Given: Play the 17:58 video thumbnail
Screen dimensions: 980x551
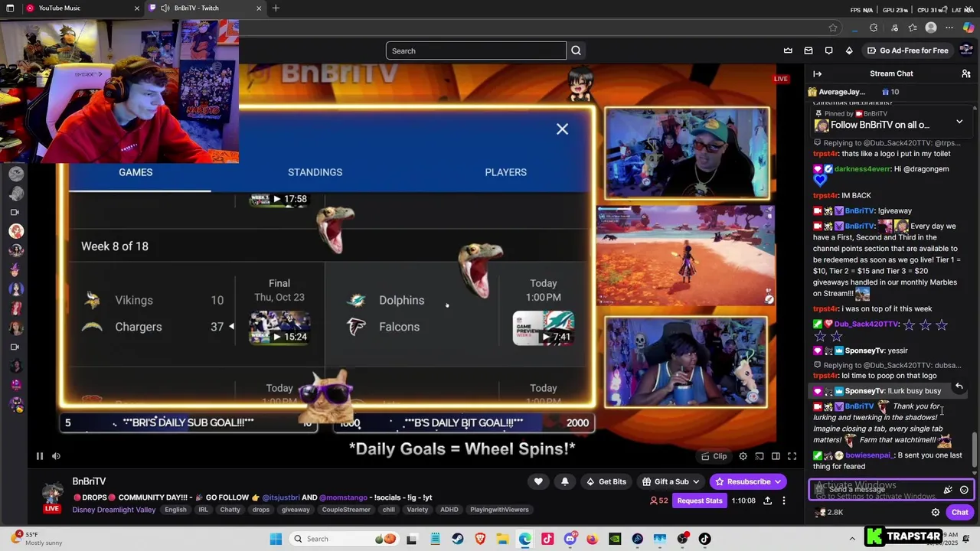Looking at the screenshot, I should click(x=279, y=199).
